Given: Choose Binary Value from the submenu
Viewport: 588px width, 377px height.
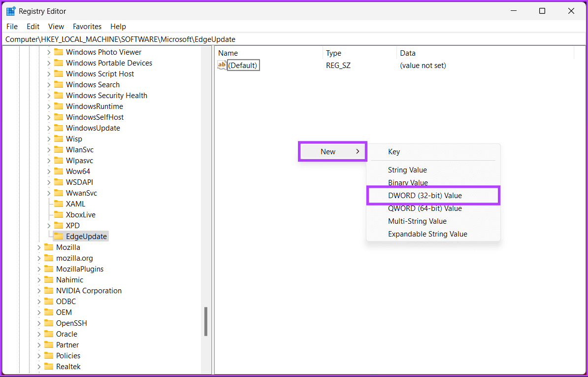Looking at the screenshot, I should 433,183.
